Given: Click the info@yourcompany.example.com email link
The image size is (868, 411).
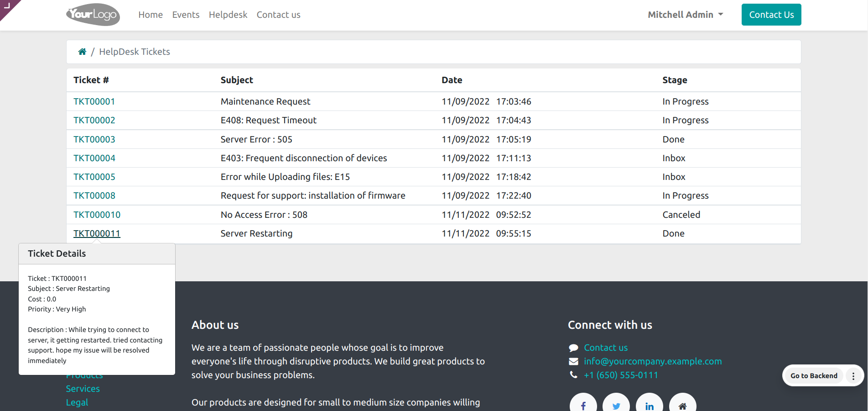Looking at the screenshot, I should pos(653,361).
